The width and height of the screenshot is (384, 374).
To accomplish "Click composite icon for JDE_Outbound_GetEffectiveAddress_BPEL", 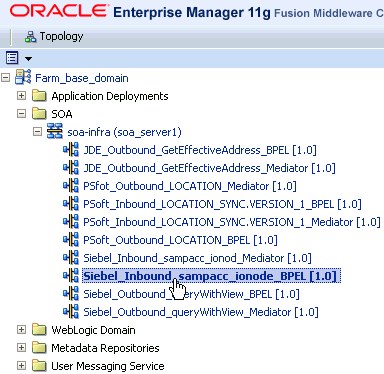I will point(71,150).
